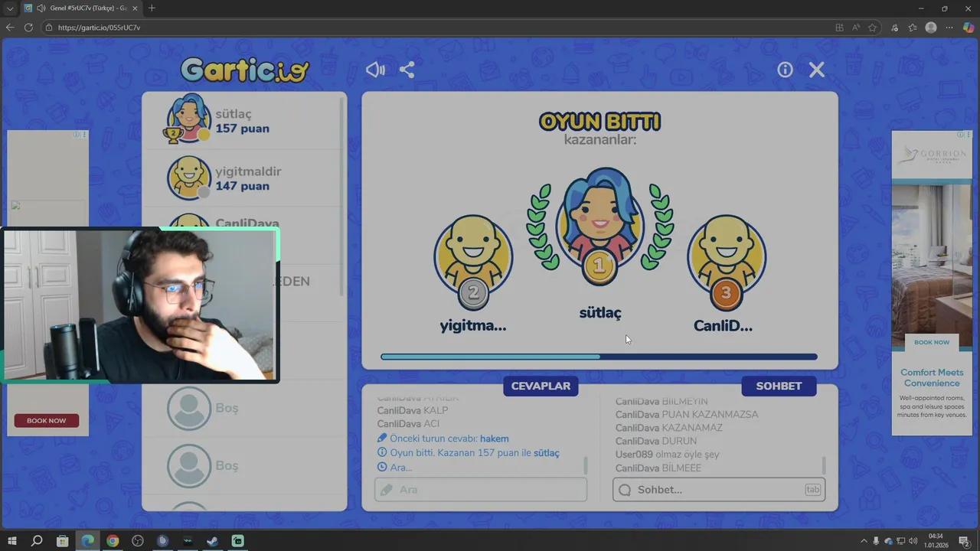Show hidden system tray icons
Image resolution: width=980 pixels, height=551 pixels.
(864, 541)
